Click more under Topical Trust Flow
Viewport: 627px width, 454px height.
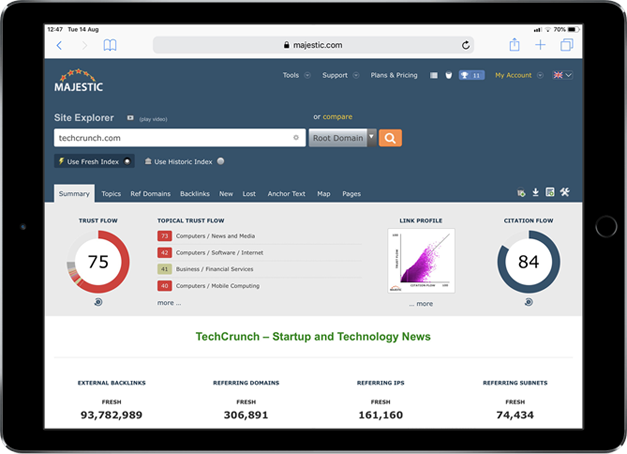(x=169, y=303)
